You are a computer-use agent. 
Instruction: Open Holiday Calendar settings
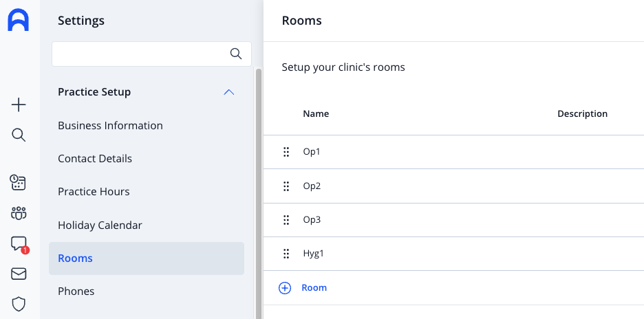[100, 225]
